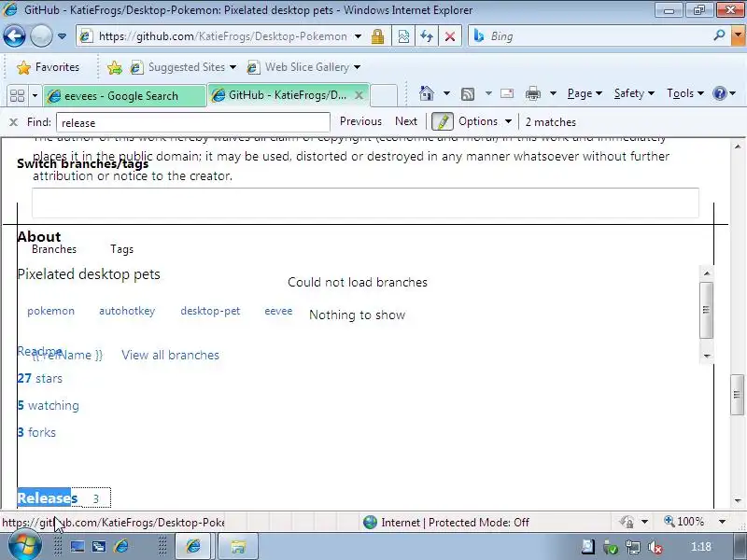Open the eevee topic link
The image size is (747, 560).
(278, 311)
